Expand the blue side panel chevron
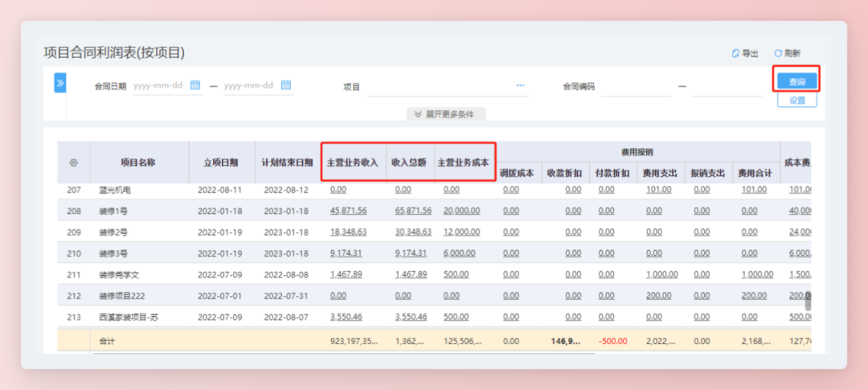Screen dimensions: 868x390 59,83
